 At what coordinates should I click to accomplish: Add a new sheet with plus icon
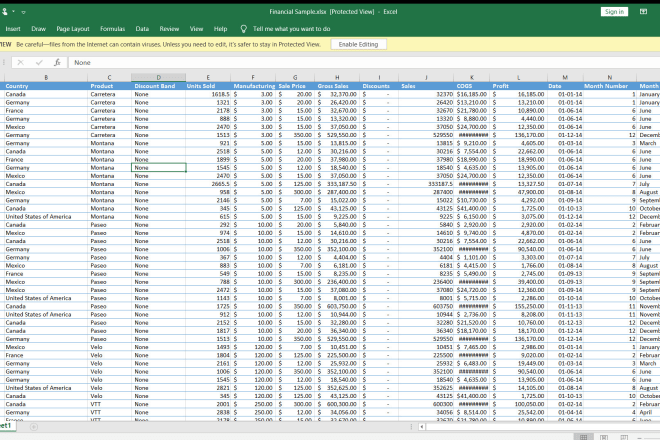click(x=34, y=427)
